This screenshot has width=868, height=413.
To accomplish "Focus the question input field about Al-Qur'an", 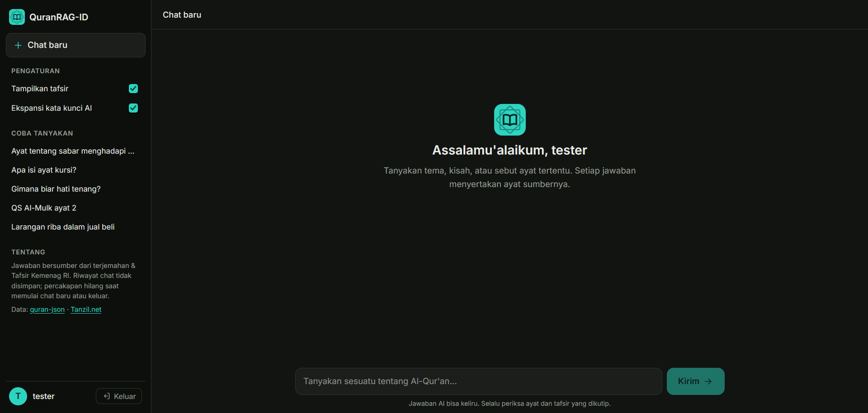I will (478, 381).
